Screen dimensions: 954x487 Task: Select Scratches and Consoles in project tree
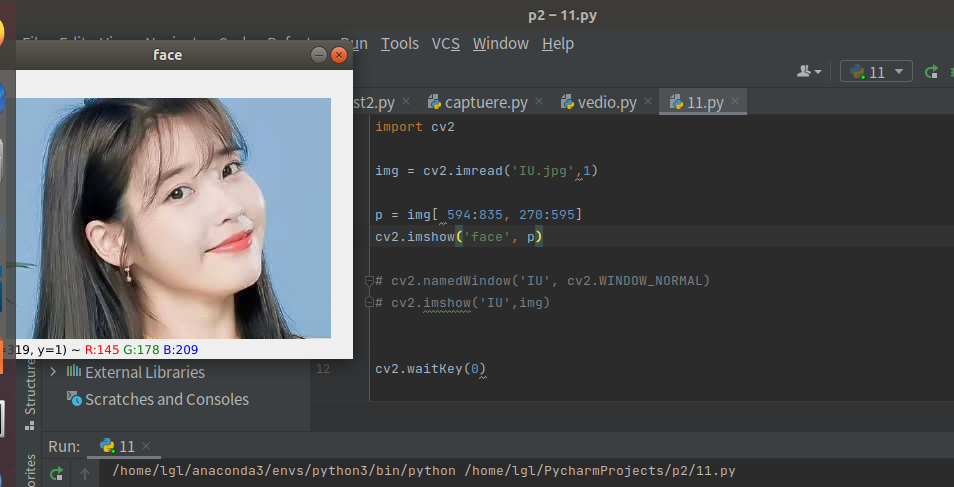click(167, 399)
